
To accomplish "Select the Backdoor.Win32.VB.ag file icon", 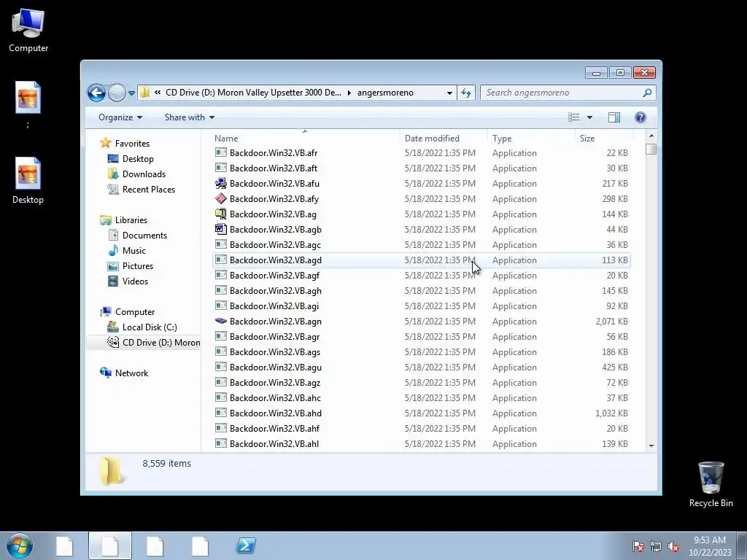I will coord(220,214).
